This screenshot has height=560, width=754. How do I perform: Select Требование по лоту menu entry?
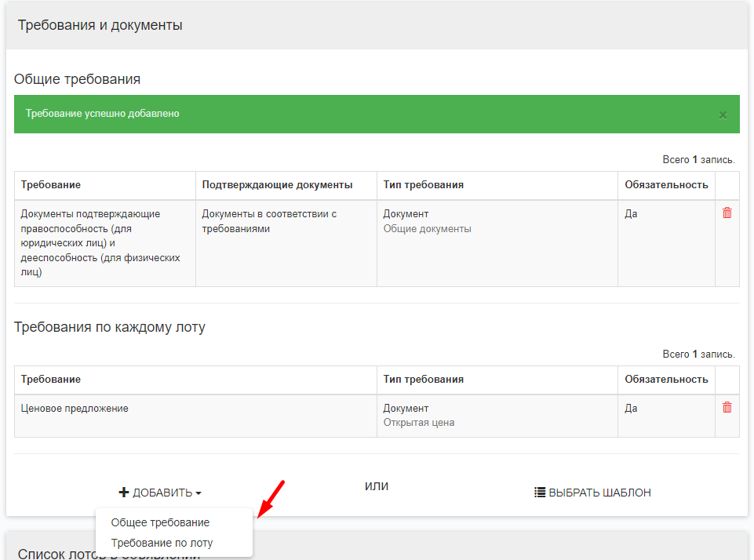[162, 543]
